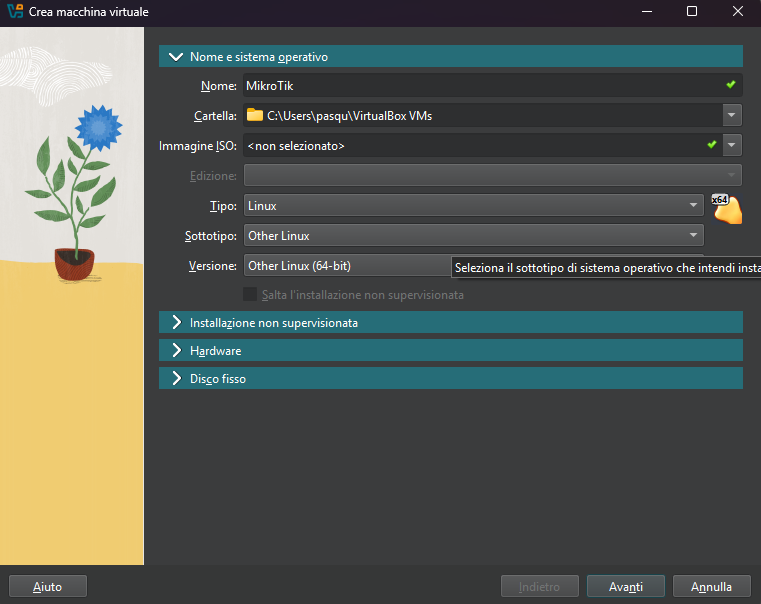Screen dimensions: 761x604
Task: Click the green checkmark in Immagine ISO field
Action: [711, 145]
